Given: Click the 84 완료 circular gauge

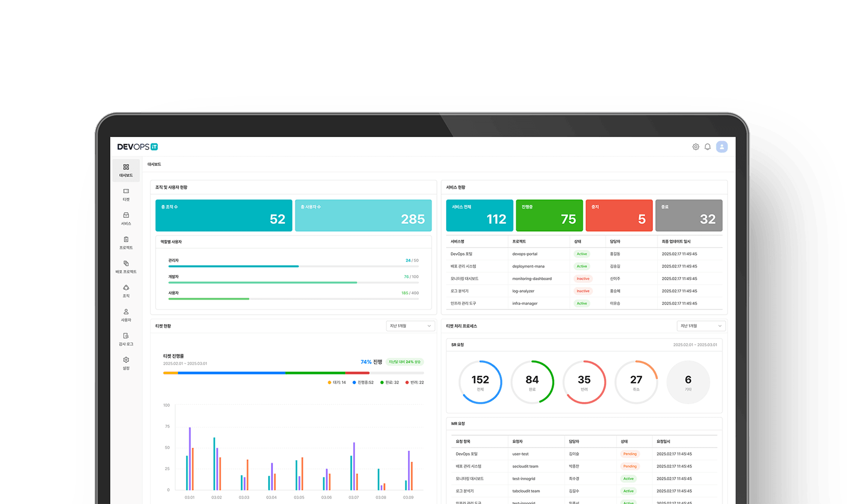Looking at the screenshot, I should click(x=532, y=382).
